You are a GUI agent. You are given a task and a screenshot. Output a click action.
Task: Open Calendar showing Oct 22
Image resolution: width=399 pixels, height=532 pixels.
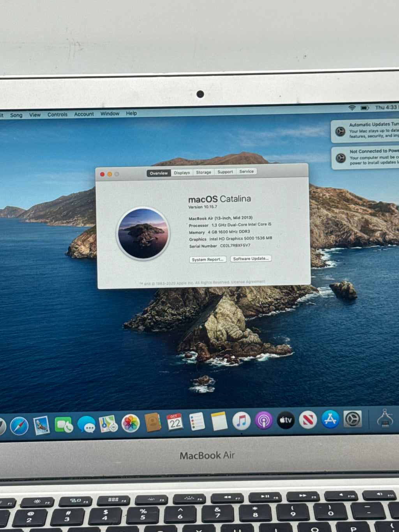[175, 422]
